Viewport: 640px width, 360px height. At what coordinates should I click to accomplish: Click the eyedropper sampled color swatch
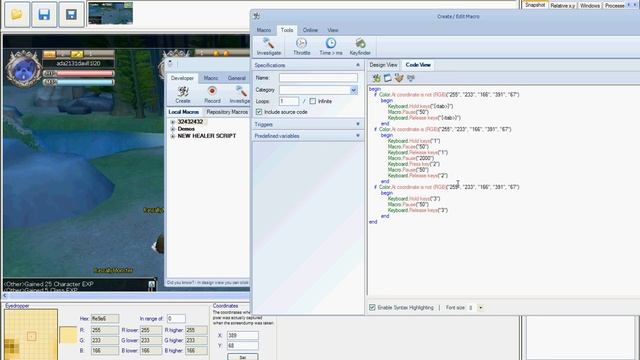pyautogui.click(x=68, y=335)
